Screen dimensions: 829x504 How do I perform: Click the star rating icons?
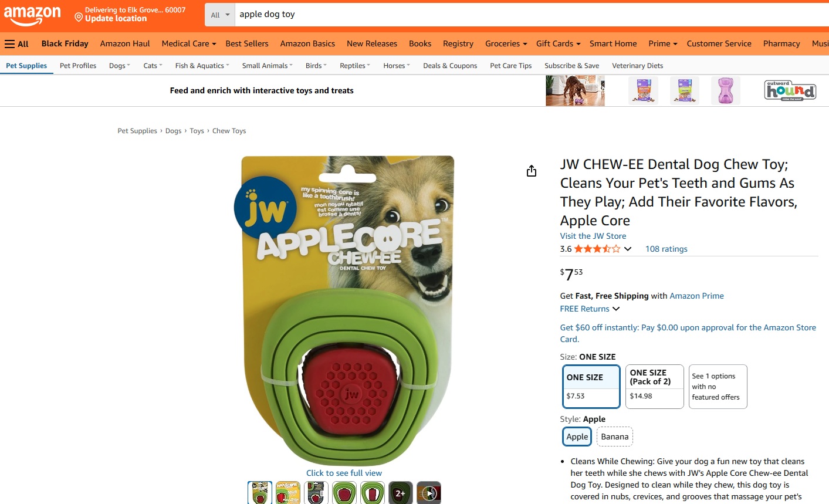click(597, 249)
